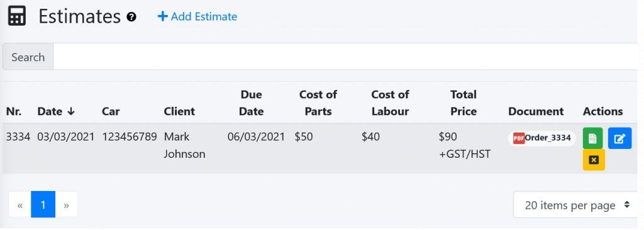Sort by the Nr. column header
Image resolution: width=644 pixels, height=230 pixels.
[14, 111]
